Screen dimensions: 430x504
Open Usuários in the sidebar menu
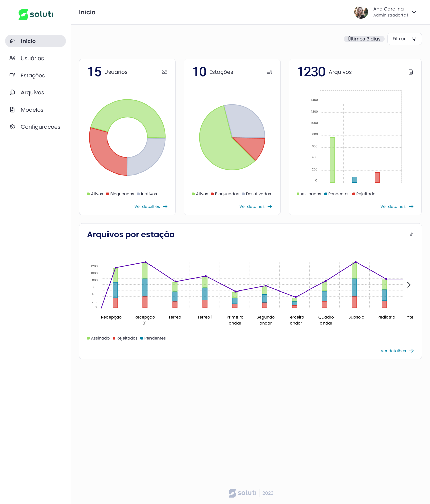pyautogui.click(x=32, y=58)
